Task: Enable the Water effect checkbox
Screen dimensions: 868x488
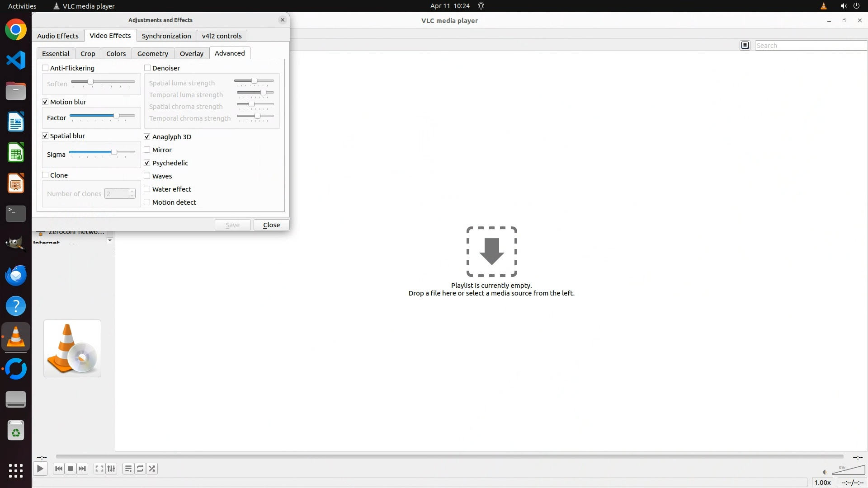Action: [147, 189]
